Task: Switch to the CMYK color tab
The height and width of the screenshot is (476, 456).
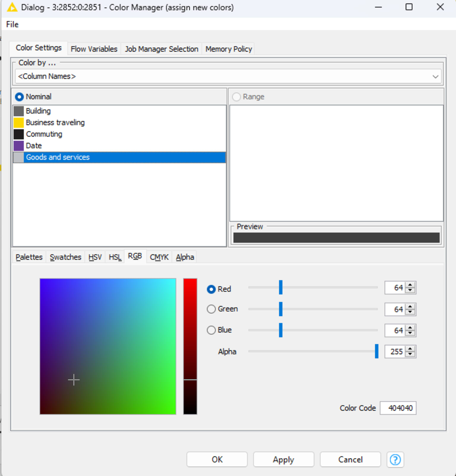Action: pyautogui.click(x=159, y=257)
